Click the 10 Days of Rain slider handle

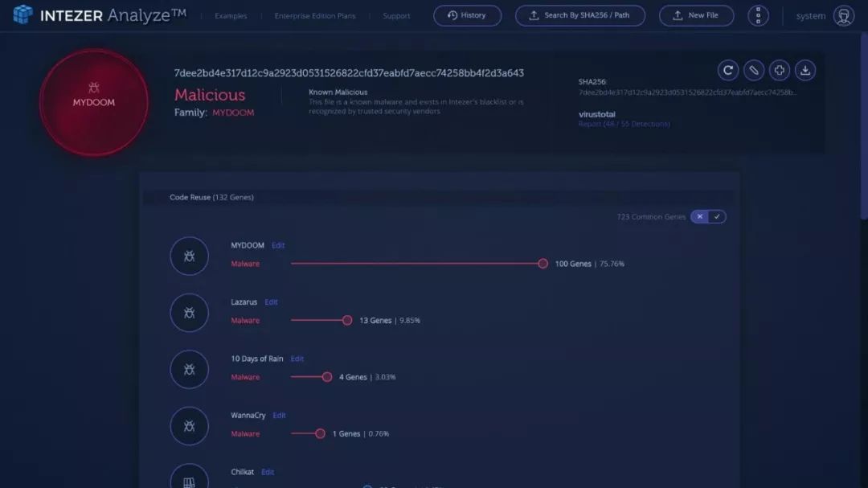point(327,377)
